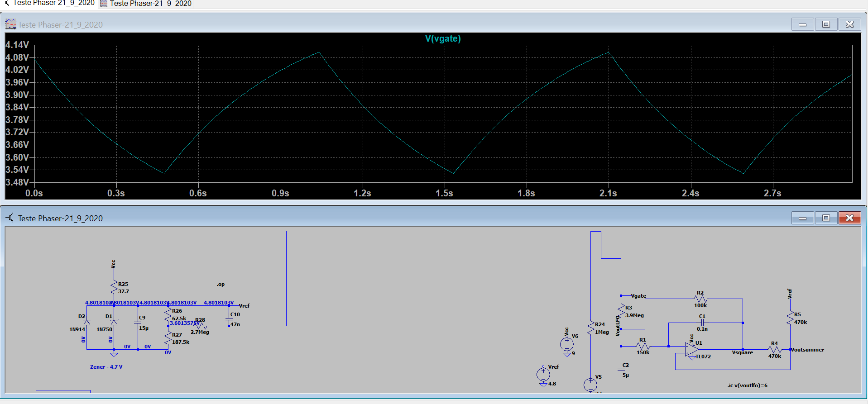Click the ground symbol below D1

point(114,354)
